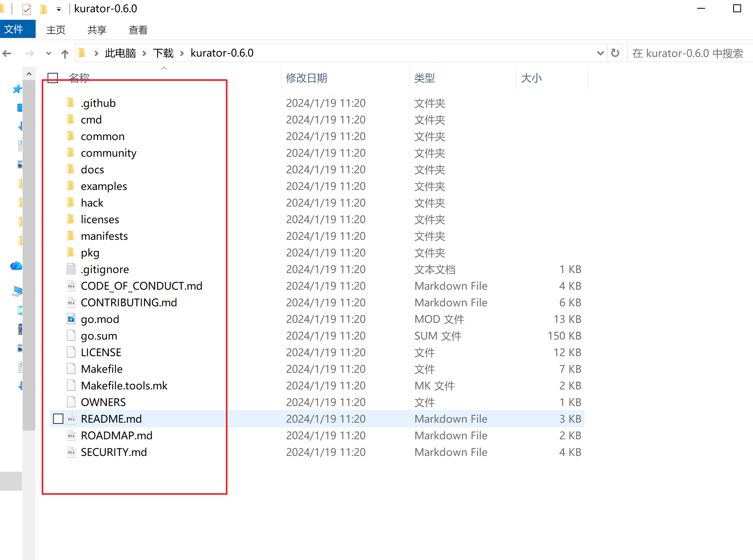Viewport: 753px width, 560px height.
Task: Click the CODE_OF_CONDUCT.md markdown icon
Action: click(71, 286)
